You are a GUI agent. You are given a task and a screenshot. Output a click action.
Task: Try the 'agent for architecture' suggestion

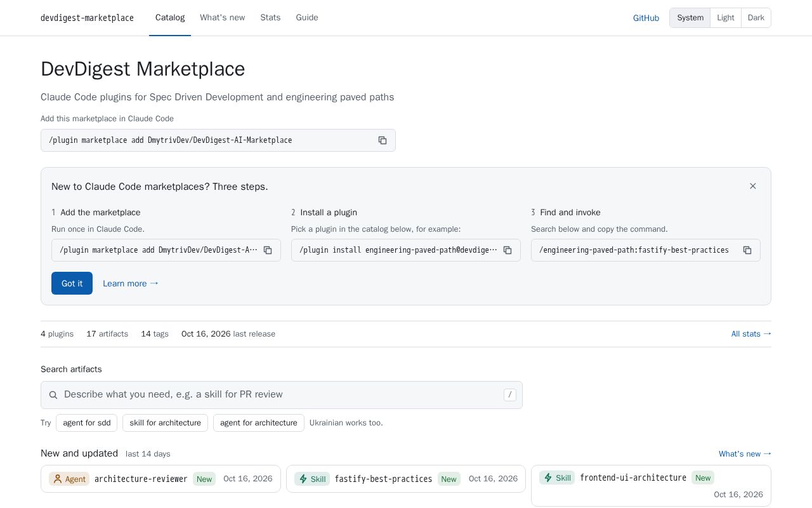[x=259, y=423]
